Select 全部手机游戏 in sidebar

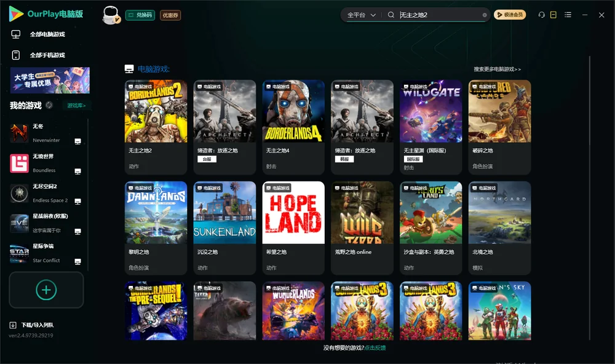(x=47, y=55)
